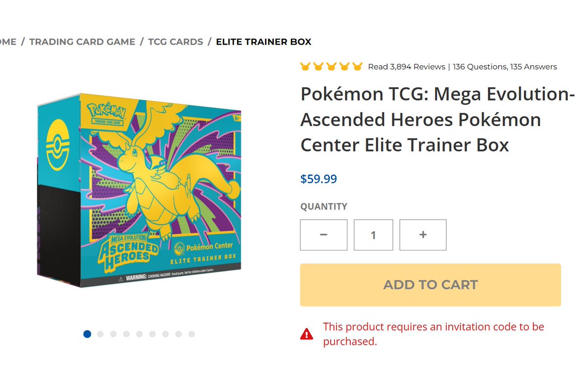This screenshot has height=372, width=588.
Task: Click the first Pikachu rating icon
Action: tap(305, 66)
